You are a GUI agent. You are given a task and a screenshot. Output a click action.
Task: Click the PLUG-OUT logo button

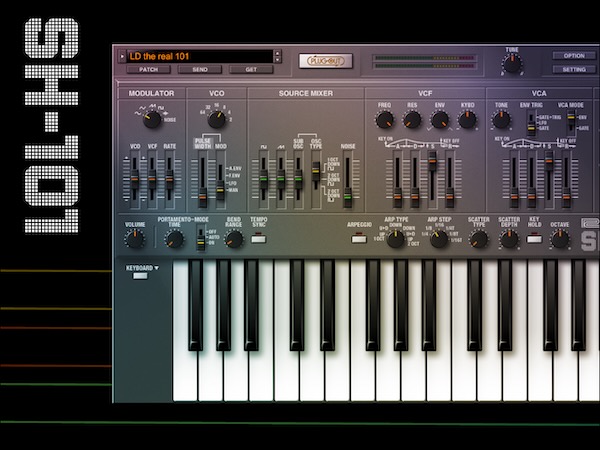[325, 61]
